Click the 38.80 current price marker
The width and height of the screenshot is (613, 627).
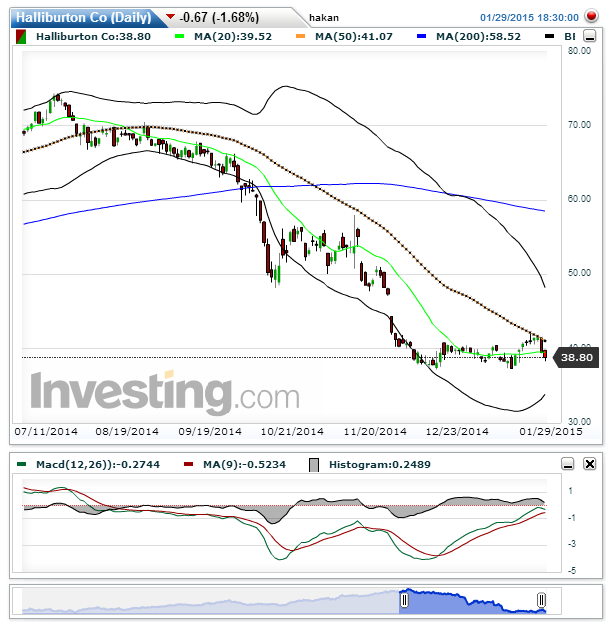point(576,357)
